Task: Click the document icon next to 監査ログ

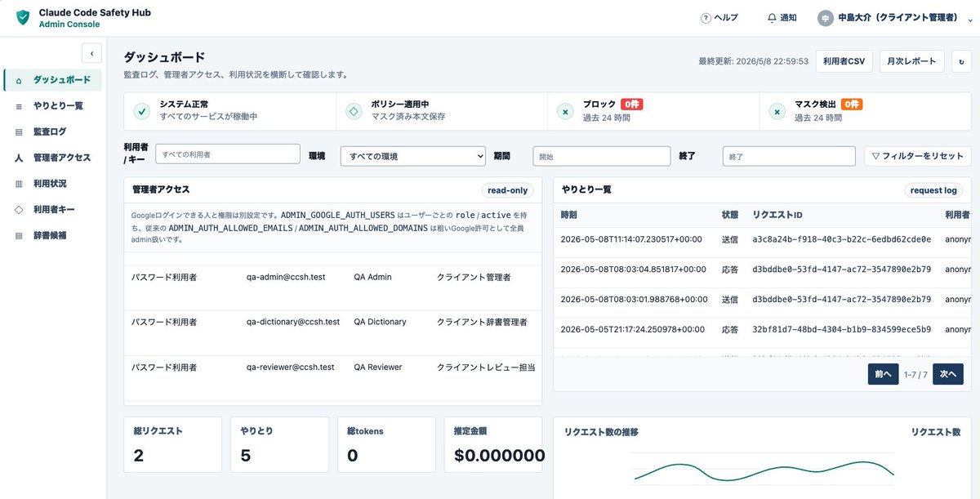Action: click(19, 132)
